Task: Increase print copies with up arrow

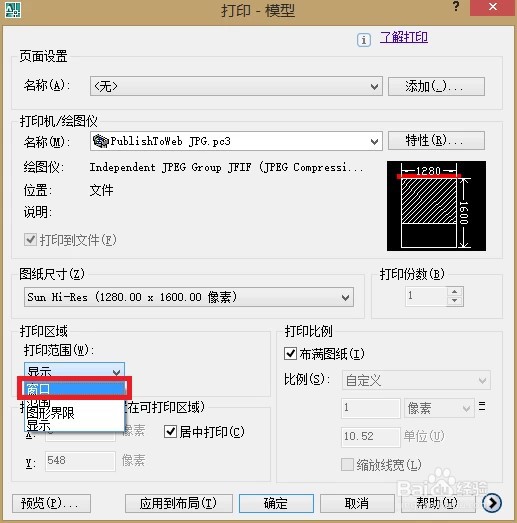Action: 454,292
